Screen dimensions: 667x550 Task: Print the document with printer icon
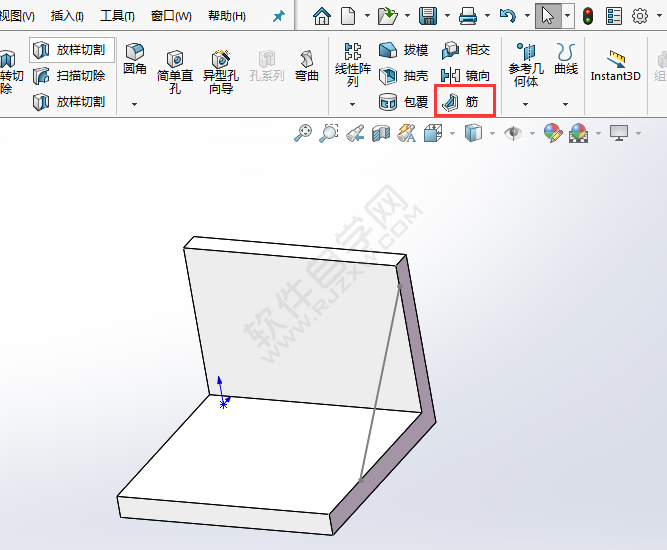tap(468, 16)
